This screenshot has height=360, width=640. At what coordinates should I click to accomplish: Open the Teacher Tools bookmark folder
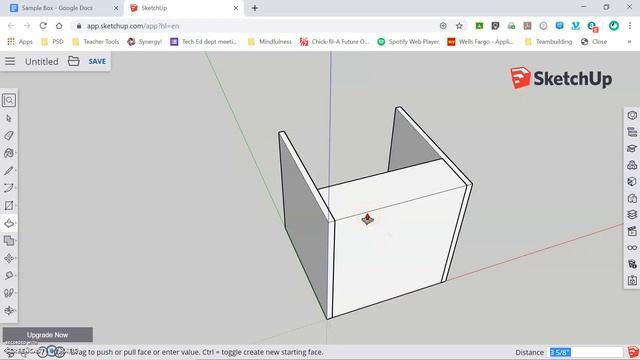[x=96, y=42]
